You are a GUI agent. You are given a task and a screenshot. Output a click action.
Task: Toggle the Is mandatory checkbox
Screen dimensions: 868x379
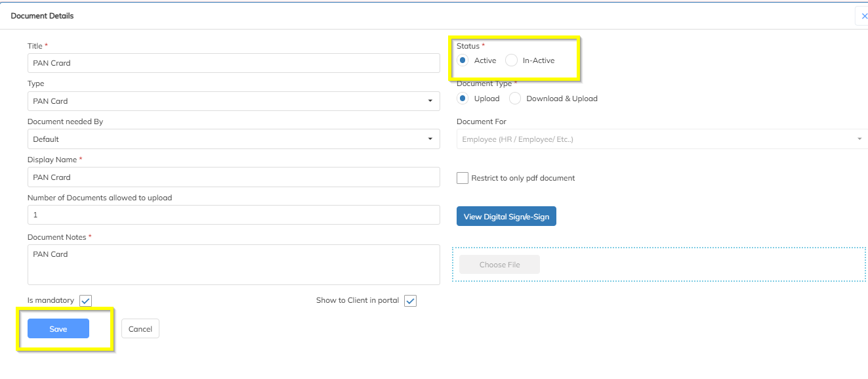(x=85, y=301)
